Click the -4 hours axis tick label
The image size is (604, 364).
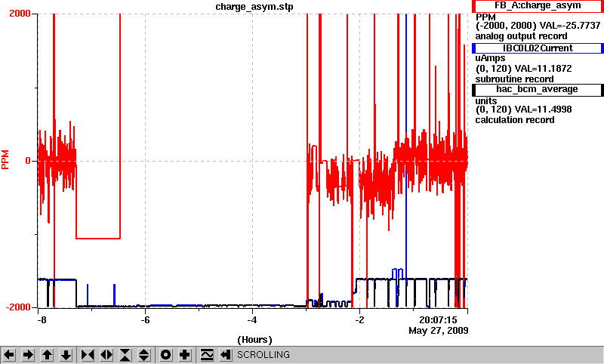tap(252, 320)
